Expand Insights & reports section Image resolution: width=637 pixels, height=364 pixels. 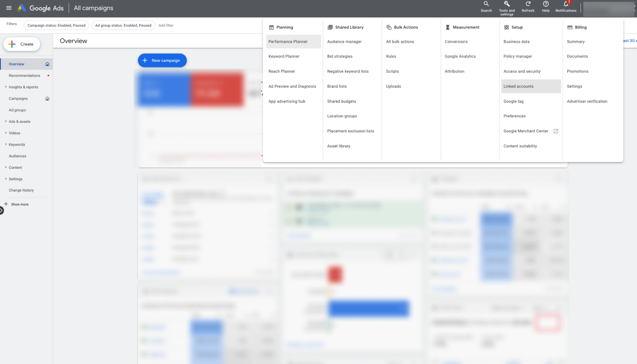point(6,87)
